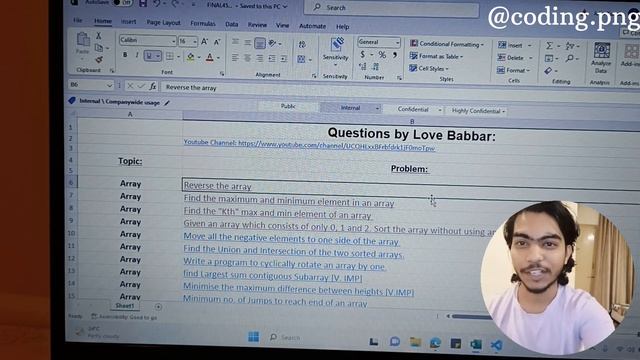Increase font size with larger A
The height and width of the screenshot is (360, 640).
pyautogui.click(x=204, y=41)
